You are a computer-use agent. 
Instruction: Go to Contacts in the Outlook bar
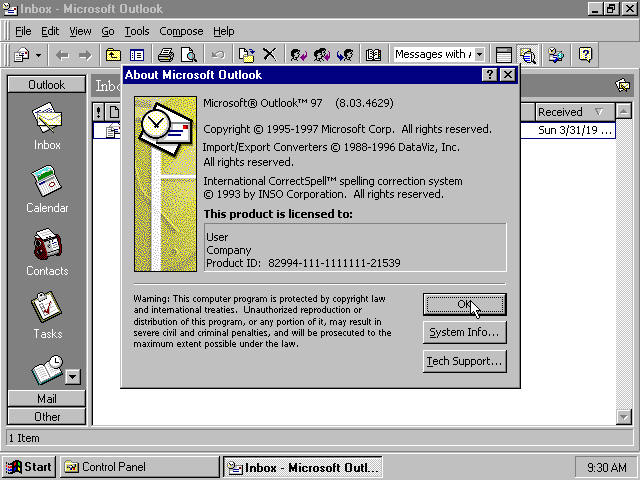click(46, 252)
